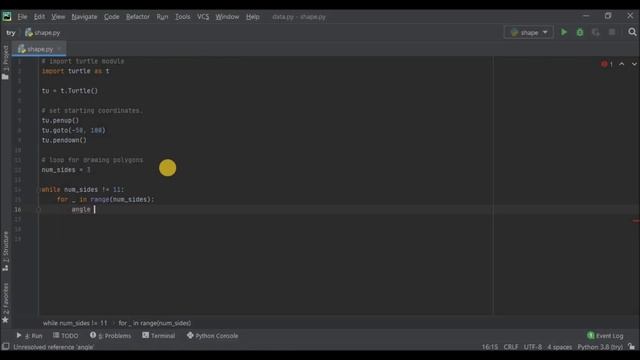Image resolution: width=640 pixels, height=360 pixels.
Task: Open the Help menu
Action: 253,17
